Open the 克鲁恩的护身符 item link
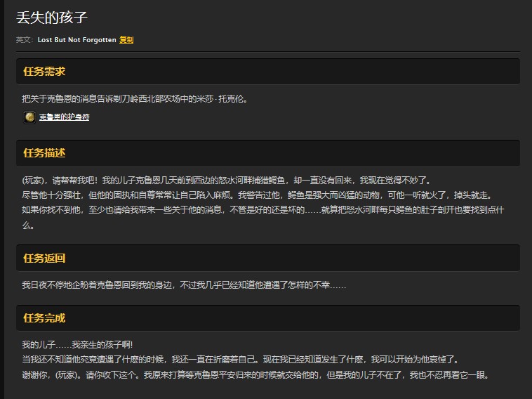 click(x=64, y=117)
